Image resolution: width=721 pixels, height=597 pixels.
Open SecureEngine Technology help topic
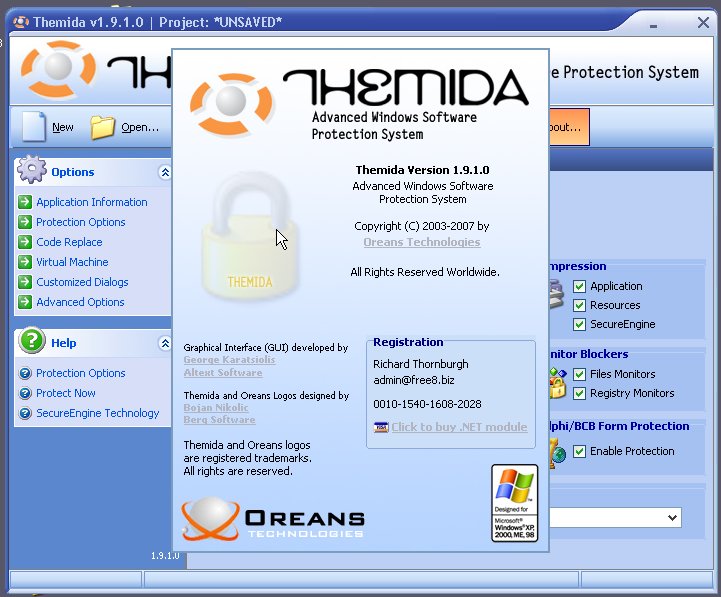98,413
